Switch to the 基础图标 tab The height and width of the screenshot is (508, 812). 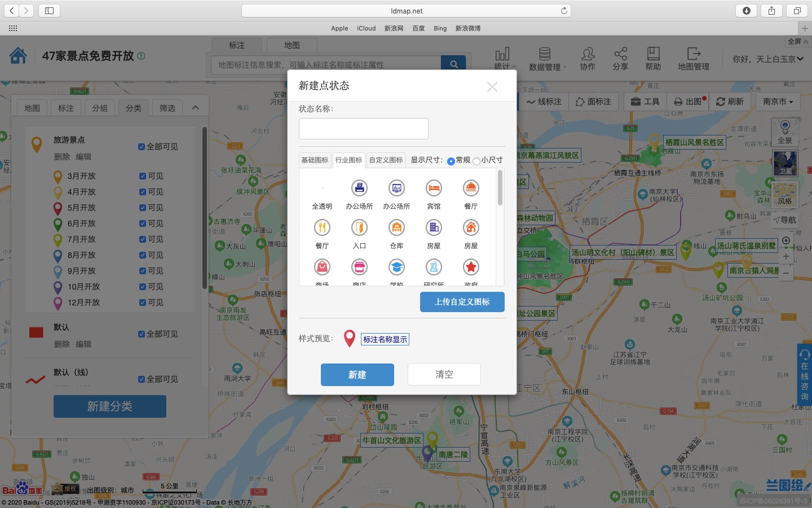coord(315,160)
